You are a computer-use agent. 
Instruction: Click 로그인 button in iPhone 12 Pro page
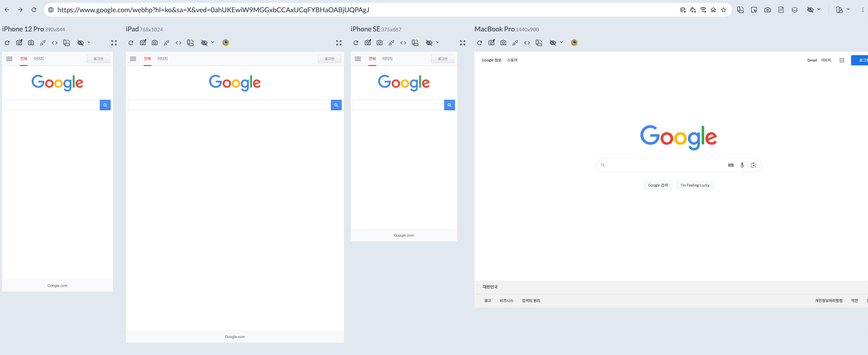(98, 59)
